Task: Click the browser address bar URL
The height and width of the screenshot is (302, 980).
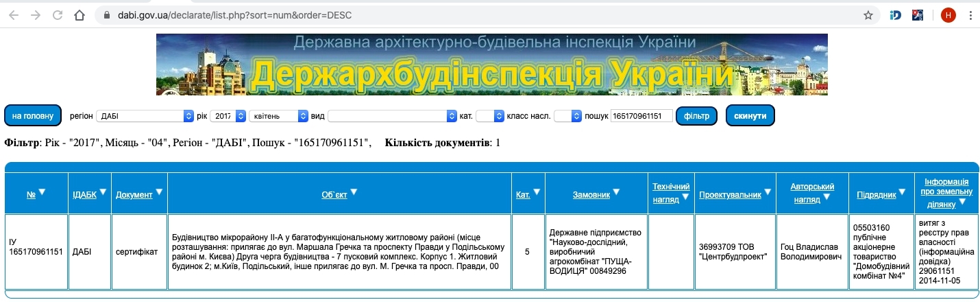Action: [x=234, y=15]
